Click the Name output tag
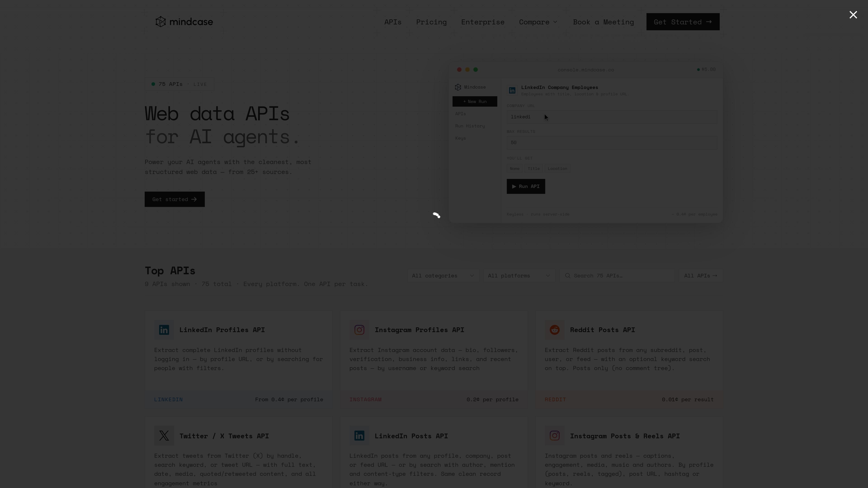 (514, 168)
